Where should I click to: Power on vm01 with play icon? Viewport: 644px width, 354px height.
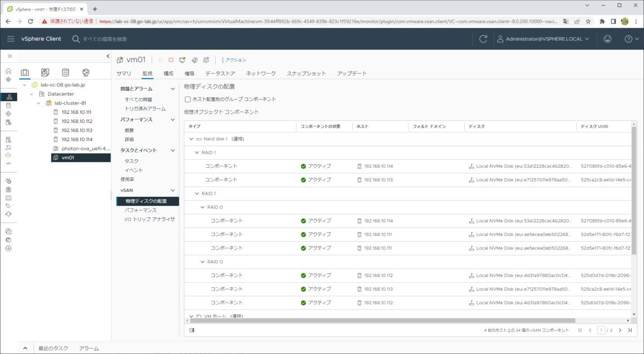coord(160,60)
